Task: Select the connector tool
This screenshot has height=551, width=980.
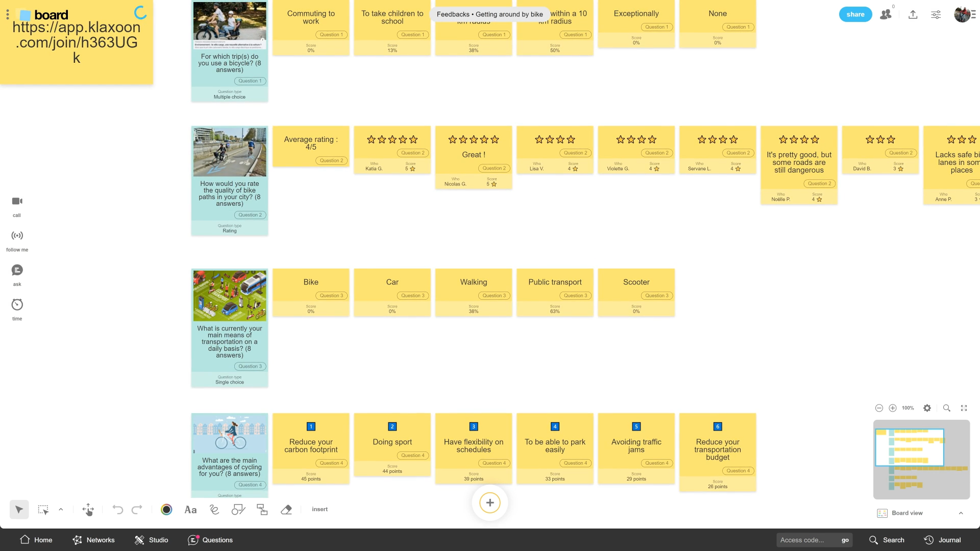Action: coord(262,509)
